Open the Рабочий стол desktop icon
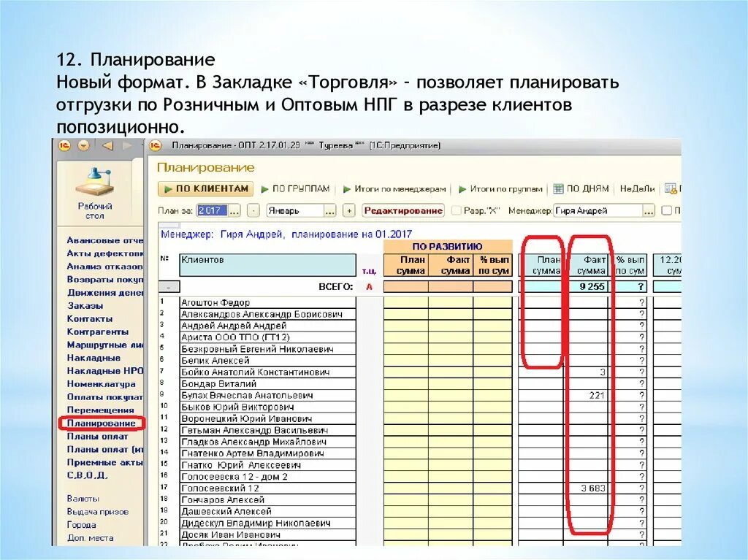 click(95, 193)
